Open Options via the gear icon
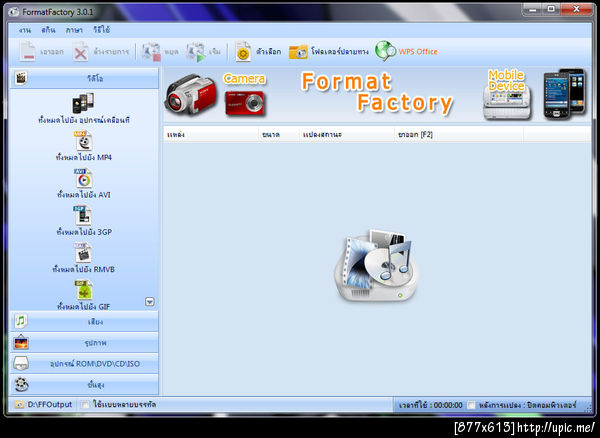The height and width of the screenshot is (438, 600). (243, 52)
